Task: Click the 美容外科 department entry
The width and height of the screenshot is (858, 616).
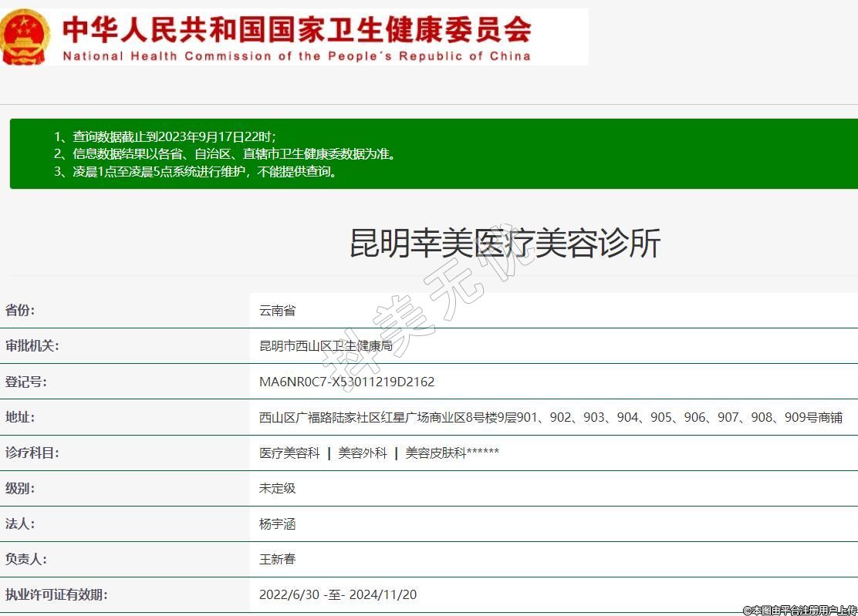Action: 363,453
